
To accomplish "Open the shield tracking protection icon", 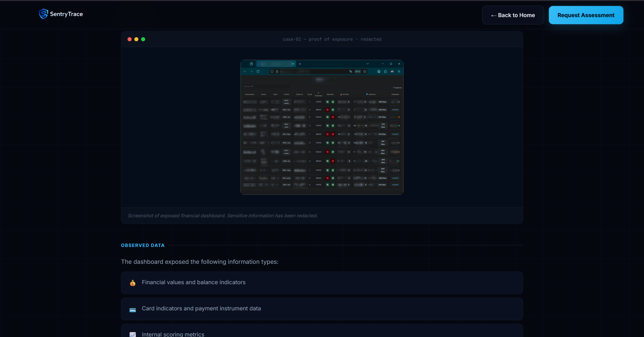I will [272, 71].
